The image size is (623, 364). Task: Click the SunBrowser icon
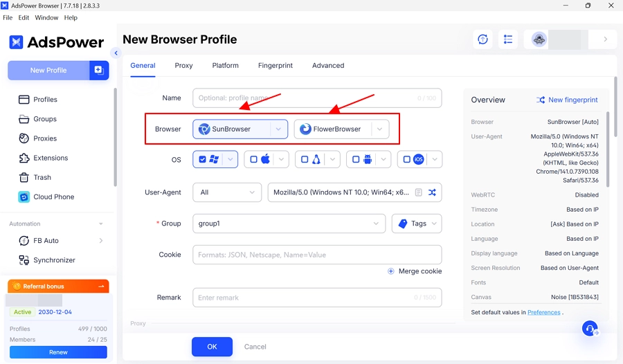pyautogui.click(x=204, y=129)
